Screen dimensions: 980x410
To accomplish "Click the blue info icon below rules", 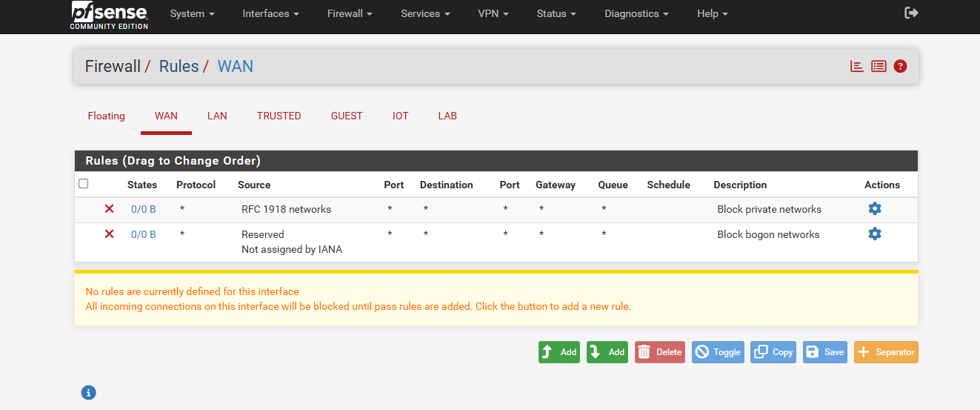I will (x=88, y=392).
